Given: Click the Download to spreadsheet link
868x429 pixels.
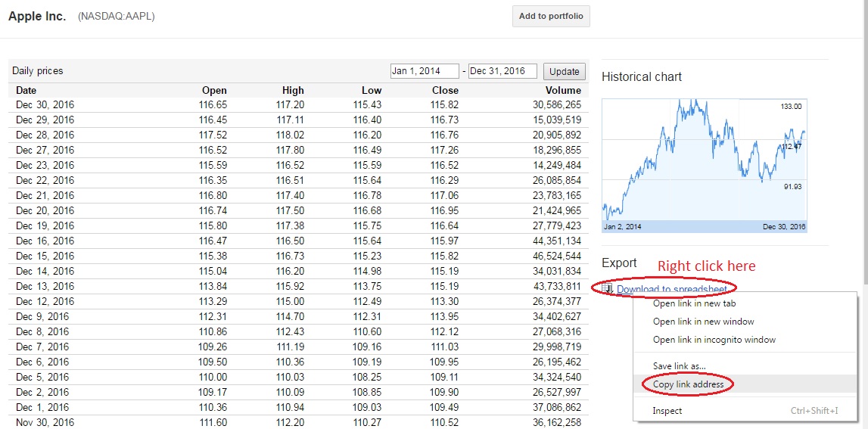Looking at the screenshot, I should [672, 289].
